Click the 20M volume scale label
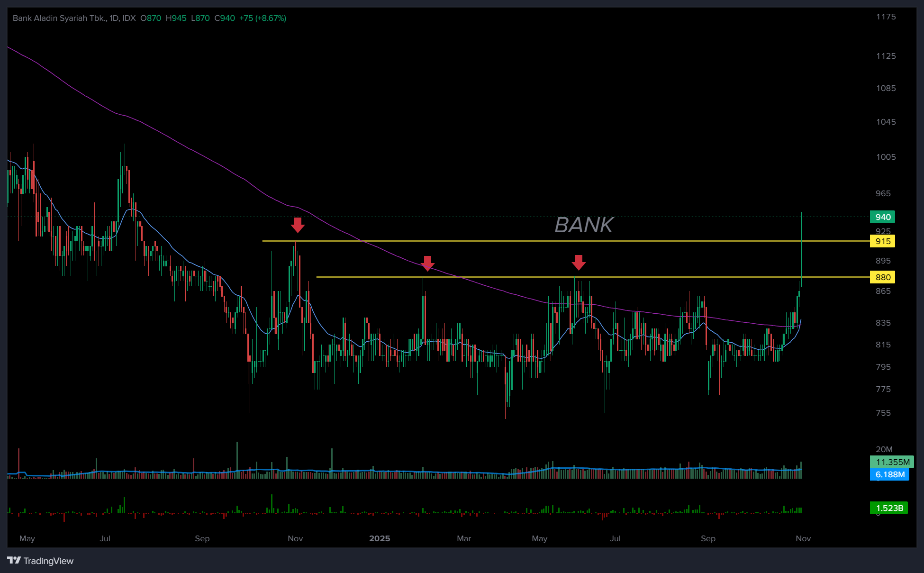Screen dimensions: 924x573 (x=884, y=449)
